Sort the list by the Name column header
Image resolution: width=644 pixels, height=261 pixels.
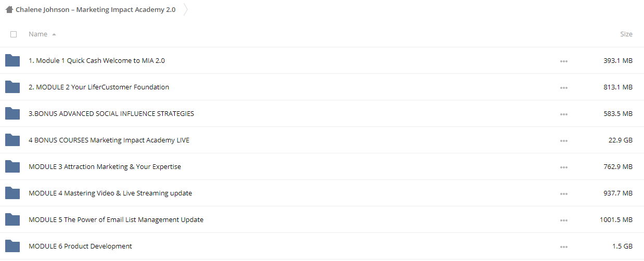[x=38, y=34]
